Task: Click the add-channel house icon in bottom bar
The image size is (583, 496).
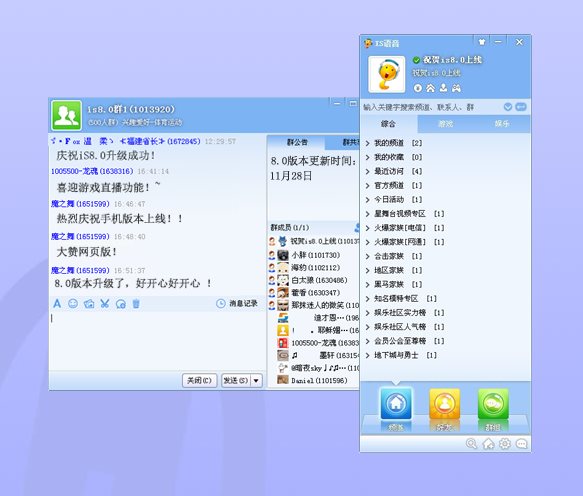Action: [488, 444]
